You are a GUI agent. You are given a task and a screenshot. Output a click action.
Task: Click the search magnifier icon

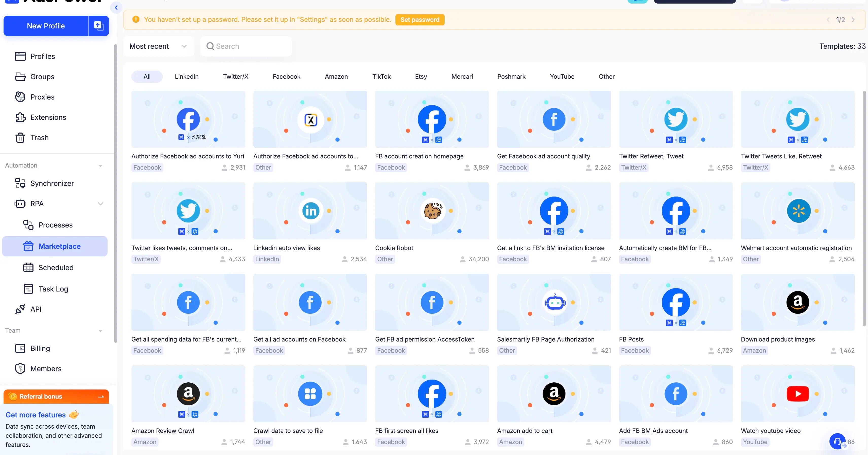point(210,46)
